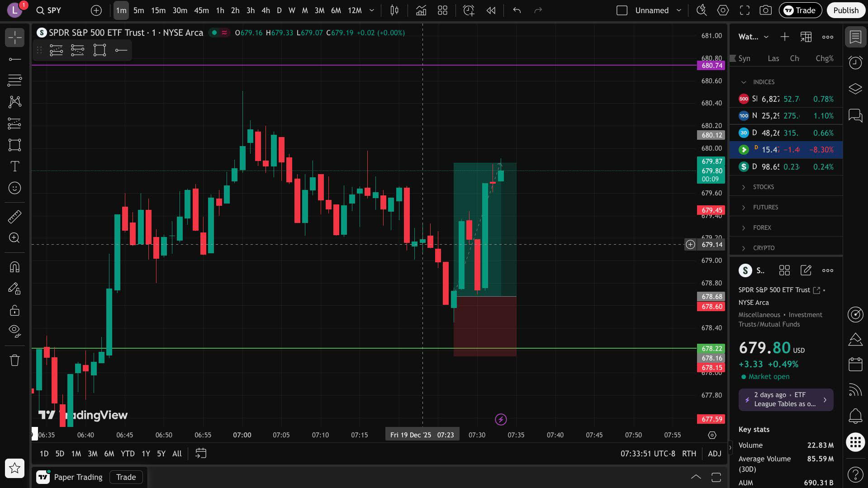The height and width of the screenshot is (488, 868).
Task: Take a chart snapshot with camera
Action: point(766,10)
